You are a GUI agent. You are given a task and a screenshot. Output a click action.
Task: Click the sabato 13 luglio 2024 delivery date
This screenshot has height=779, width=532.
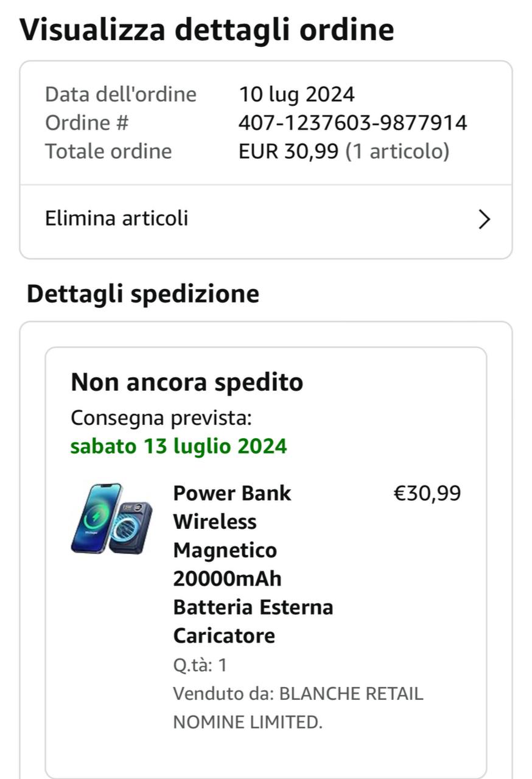[178, 446]
